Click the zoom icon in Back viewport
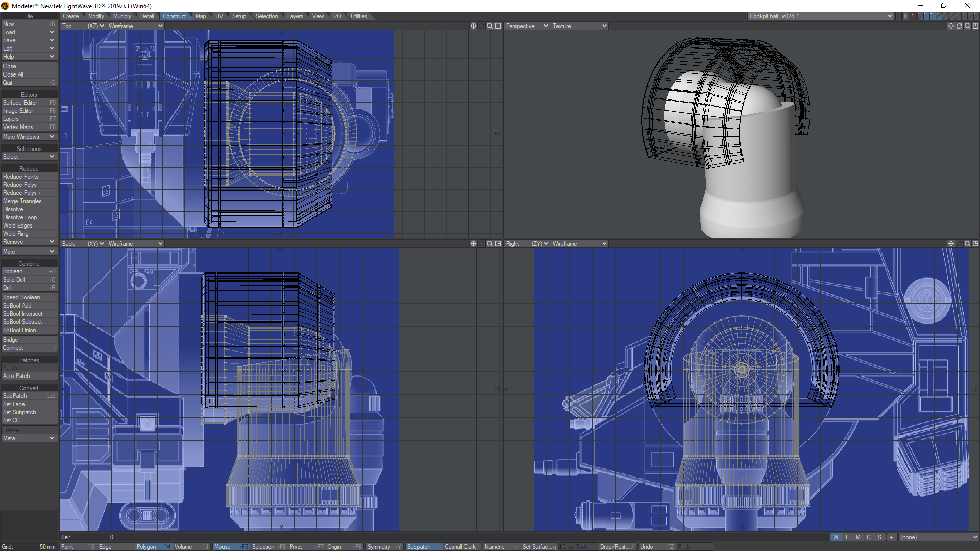This screenshot has width=980, height=551. 489,244
